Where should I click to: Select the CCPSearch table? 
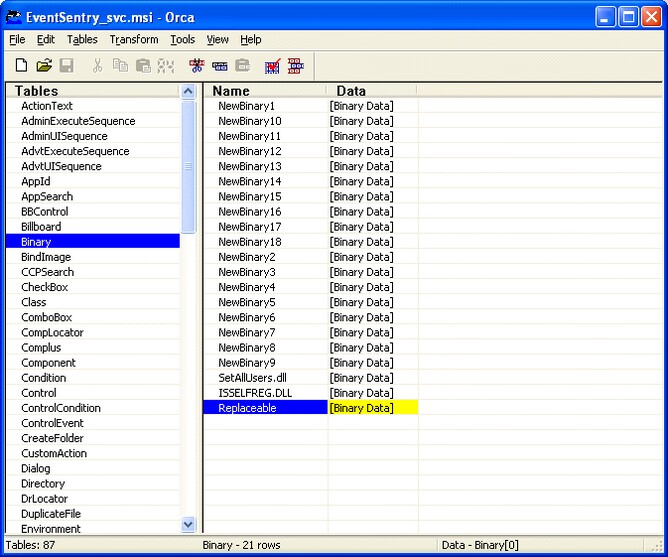[93, 272]
